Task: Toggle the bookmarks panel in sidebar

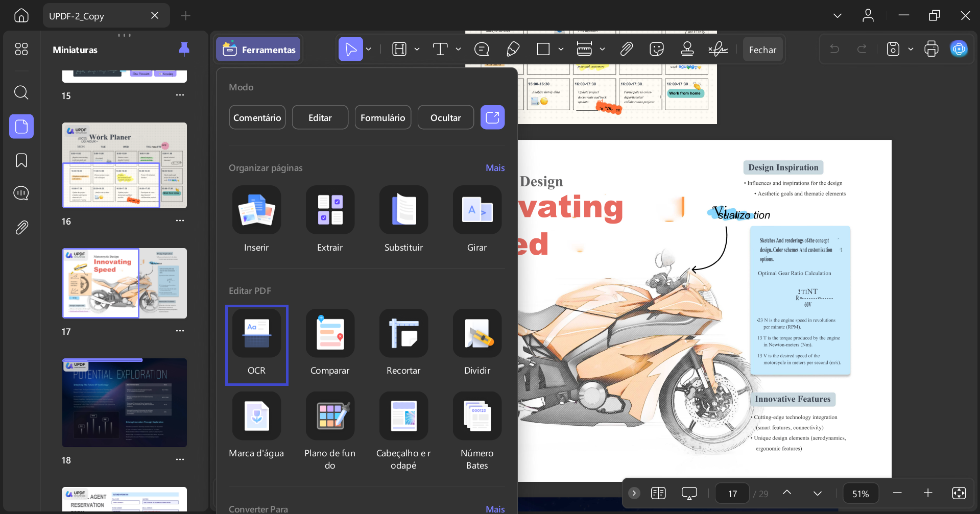Action: point(21,160)
